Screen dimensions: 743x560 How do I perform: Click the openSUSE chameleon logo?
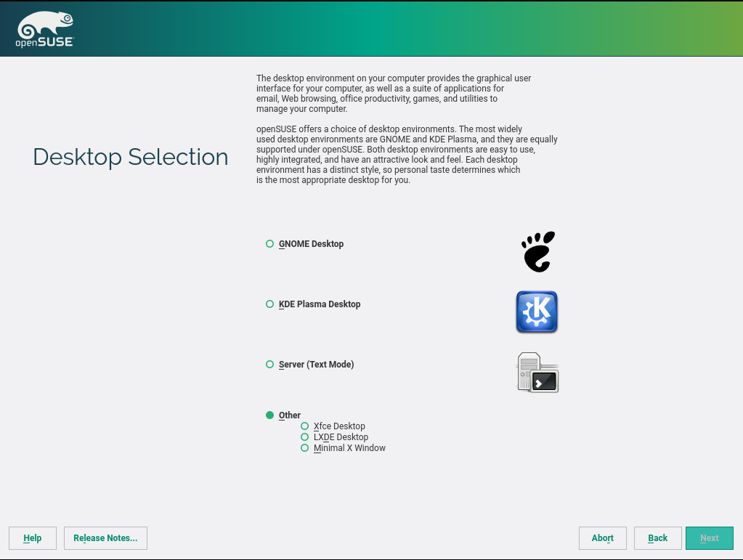44,24
